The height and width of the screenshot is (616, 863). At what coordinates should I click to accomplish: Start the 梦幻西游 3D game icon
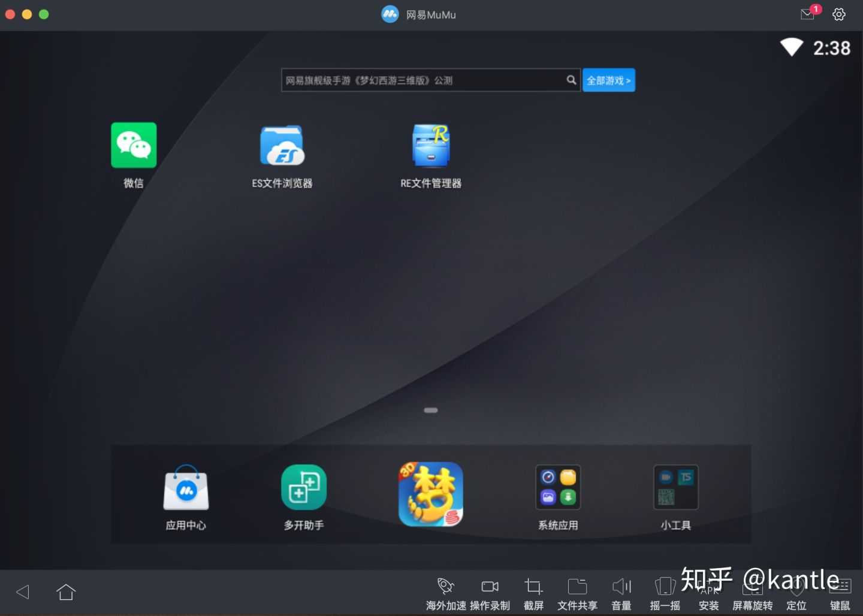(431, 494)
